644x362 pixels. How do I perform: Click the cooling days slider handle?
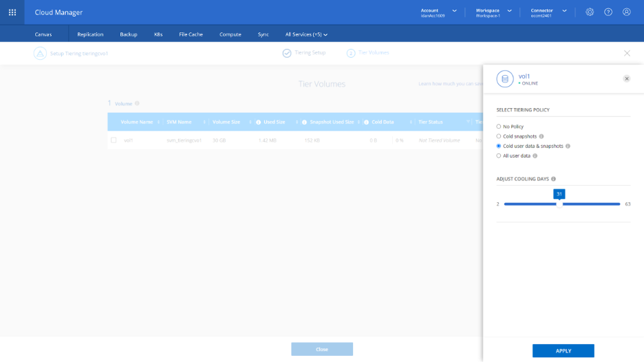559,204
